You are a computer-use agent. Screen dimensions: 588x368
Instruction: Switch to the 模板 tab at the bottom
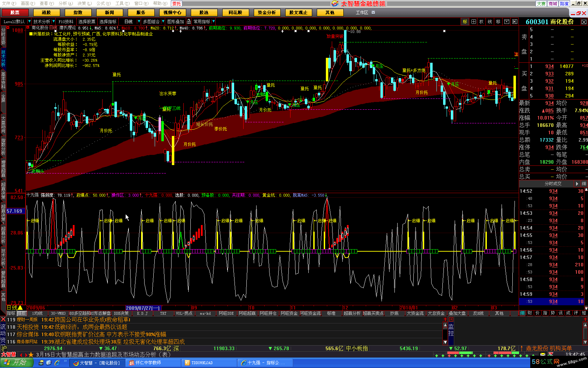[22, 313]
